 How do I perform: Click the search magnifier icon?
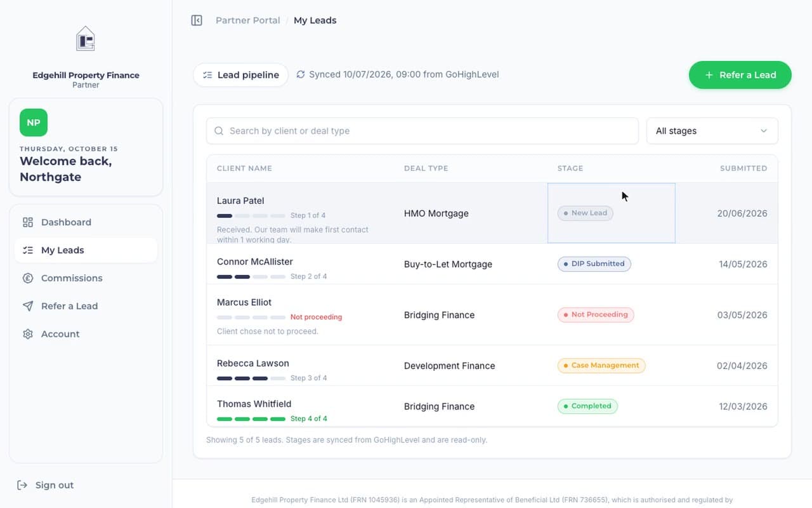(x=219, y=131)
